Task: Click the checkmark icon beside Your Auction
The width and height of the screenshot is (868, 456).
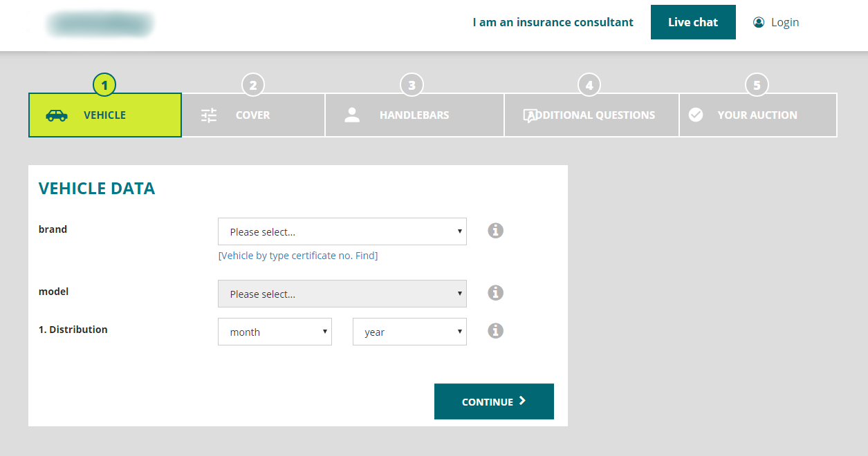Action: click(696, 115)
